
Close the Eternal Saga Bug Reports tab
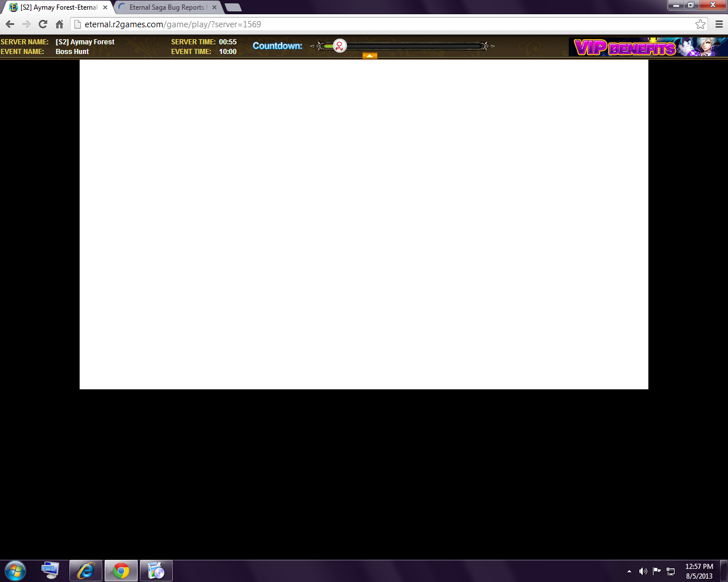pos(214,7)
